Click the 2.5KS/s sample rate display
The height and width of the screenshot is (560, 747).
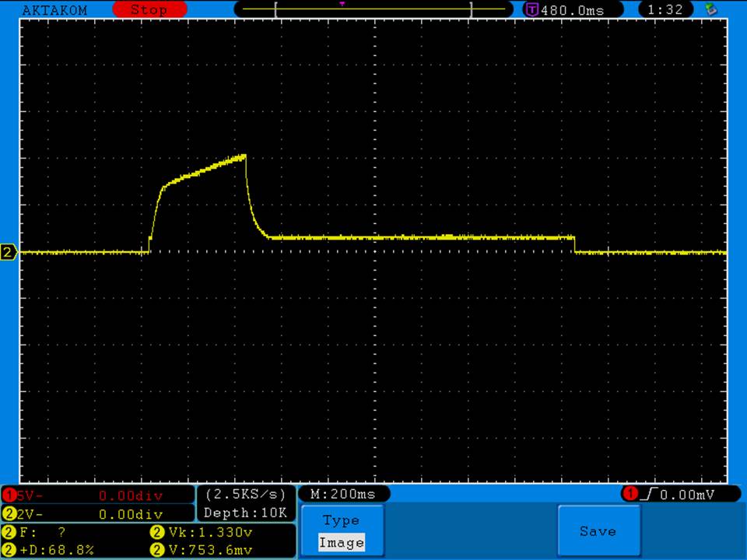246,494
